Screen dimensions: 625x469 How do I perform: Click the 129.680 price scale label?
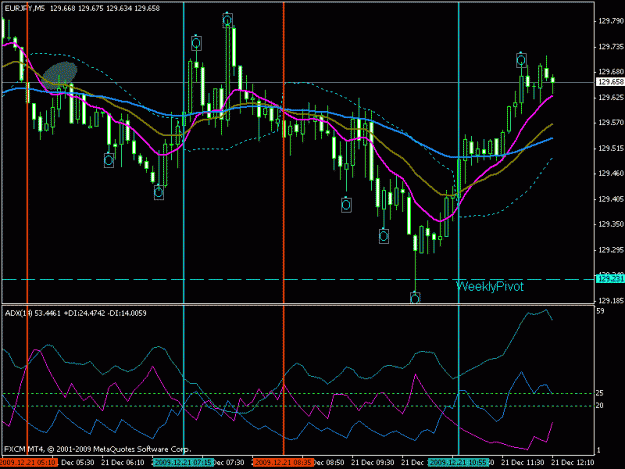point(610,72)
